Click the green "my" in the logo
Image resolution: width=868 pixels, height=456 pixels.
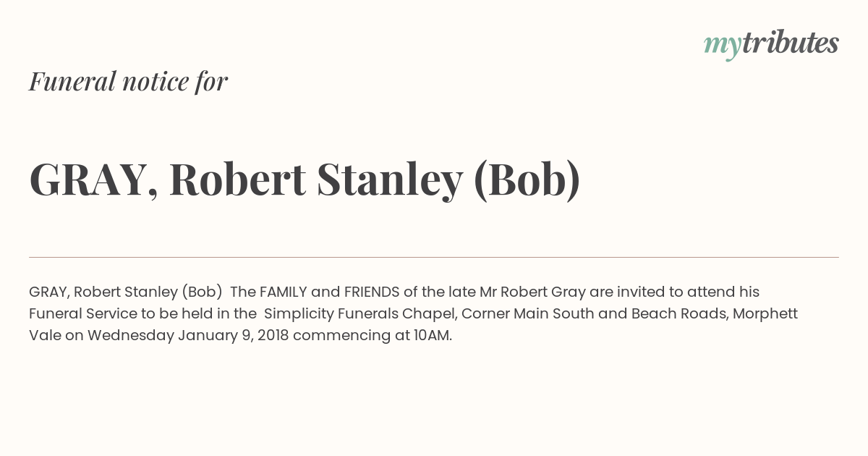point(722,45)
